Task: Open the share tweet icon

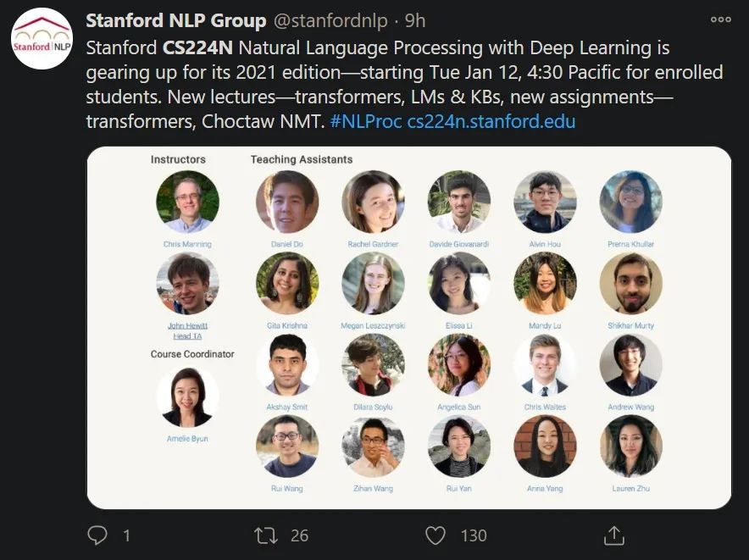Action: [x=613, y=535]
